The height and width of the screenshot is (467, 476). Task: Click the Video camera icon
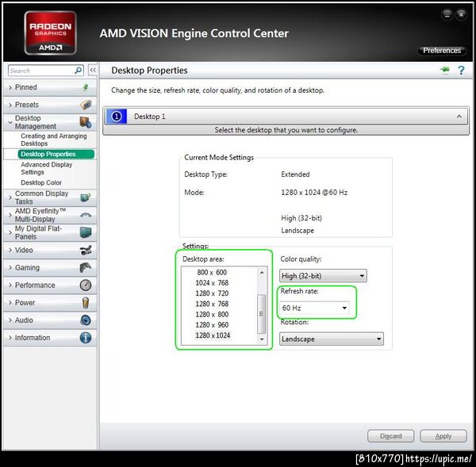[x=86, y=250]
